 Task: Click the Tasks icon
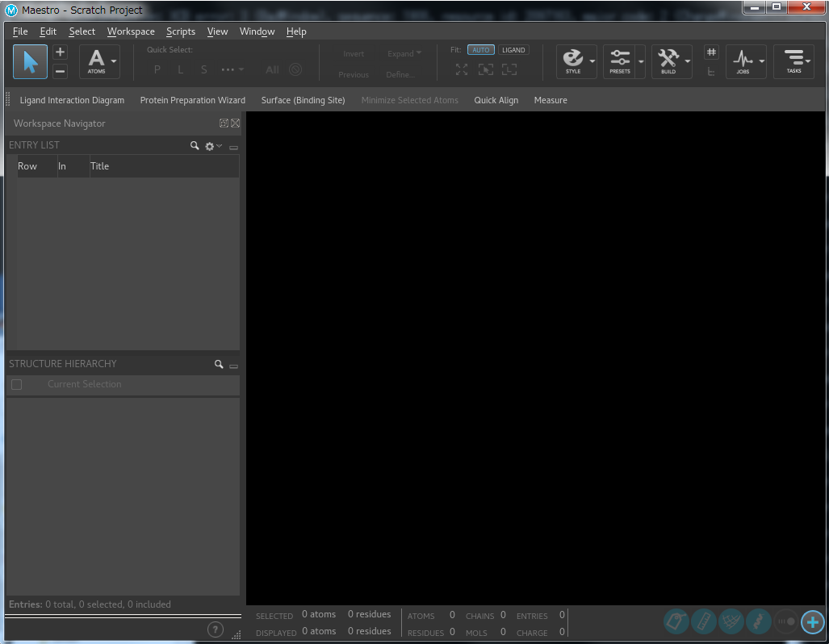point(793,61)
